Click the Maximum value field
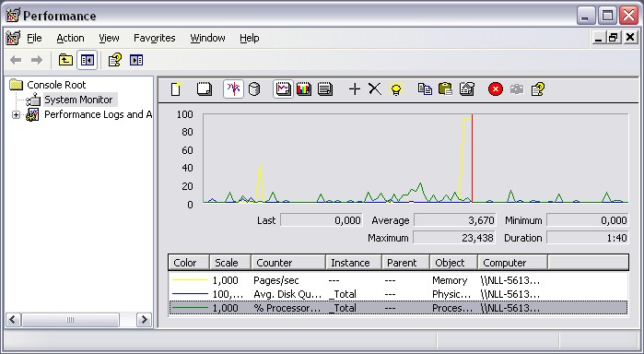 [x=454, y=238]
